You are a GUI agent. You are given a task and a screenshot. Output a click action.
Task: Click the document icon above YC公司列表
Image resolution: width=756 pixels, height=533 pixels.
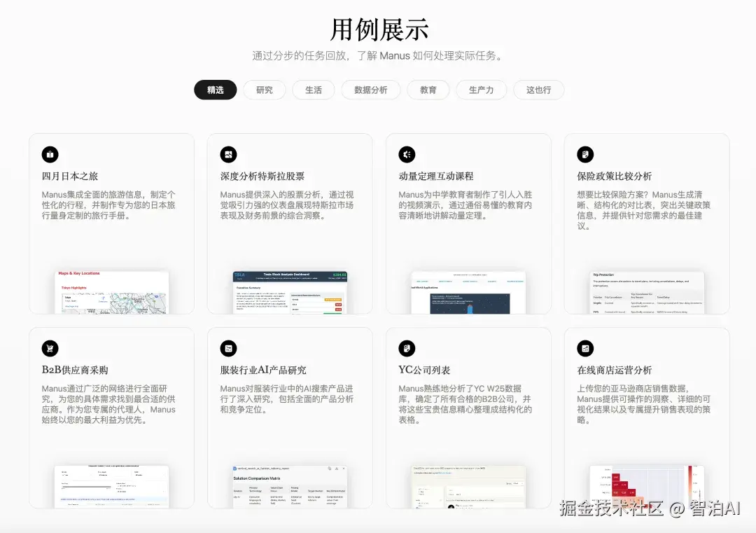[407, 348]
